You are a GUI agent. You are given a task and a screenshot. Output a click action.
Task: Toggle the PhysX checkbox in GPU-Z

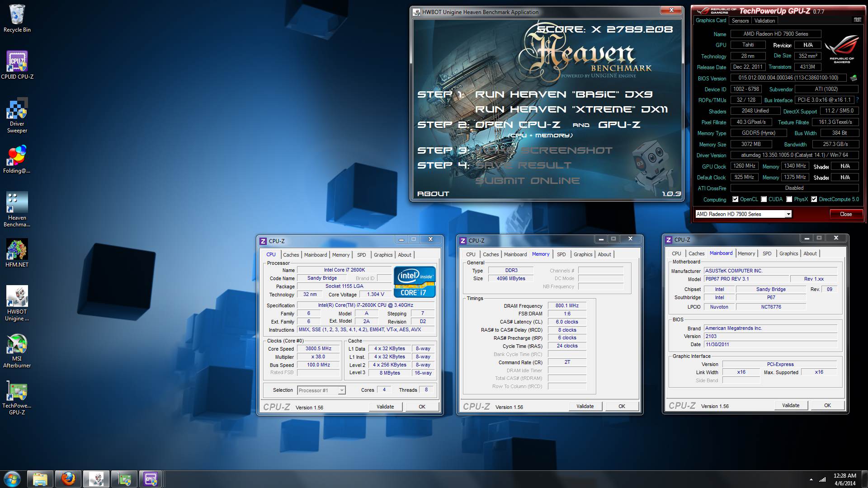[789, 199]
